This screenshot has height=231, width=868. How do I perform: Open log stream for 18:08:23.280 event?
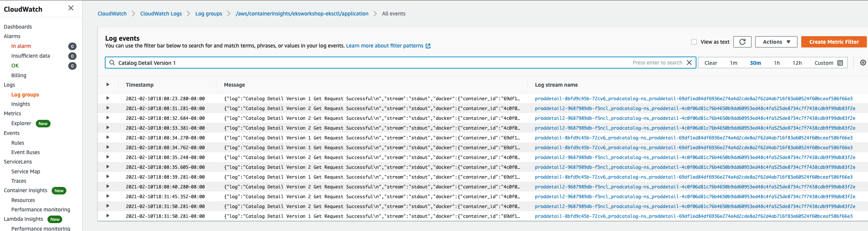(694, 99)
